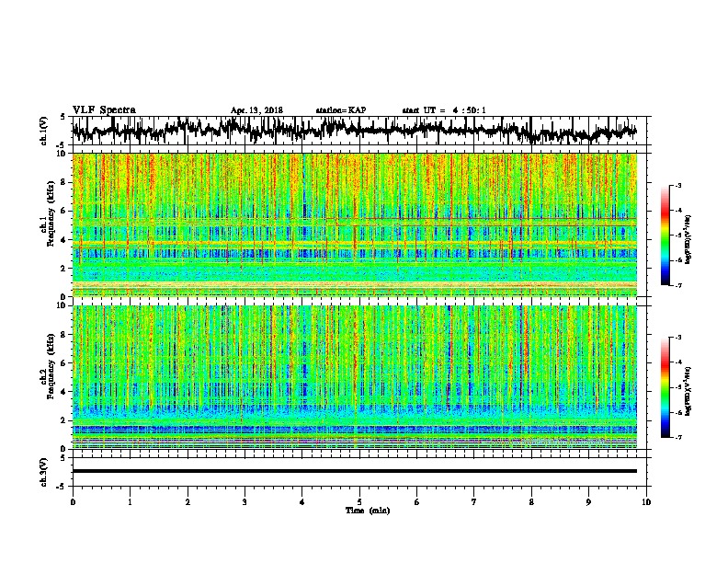
Task: Click the "6" frequency tick of ch.2 spectrogram
Action: coord(65,363)
